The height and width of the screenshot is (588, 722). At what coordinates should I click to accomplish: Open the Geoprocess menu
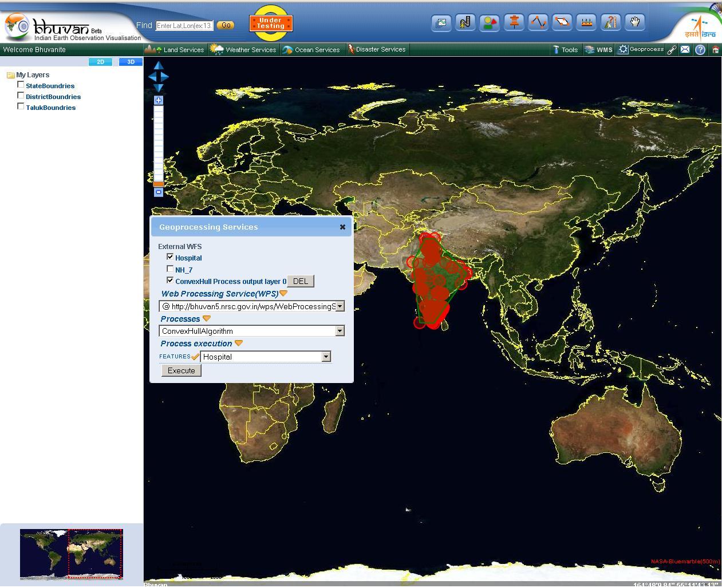(x=641, y=50)
